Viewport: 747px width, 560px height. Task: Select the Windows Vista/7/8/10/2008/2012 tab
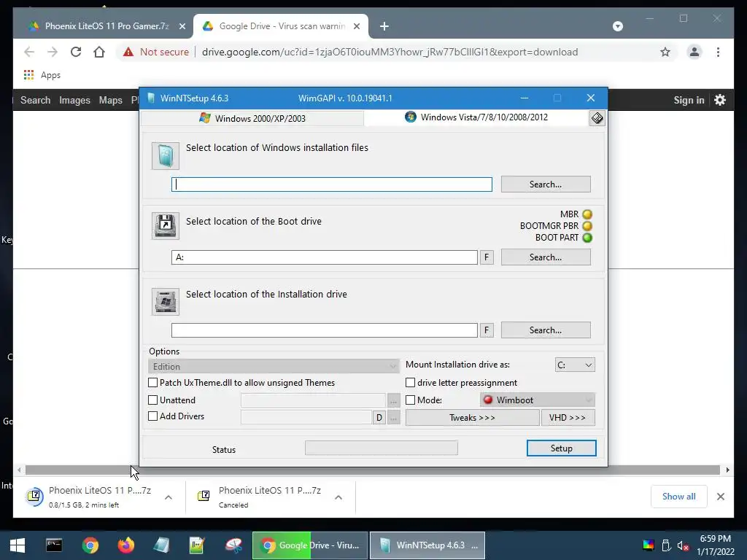[476, 117]
